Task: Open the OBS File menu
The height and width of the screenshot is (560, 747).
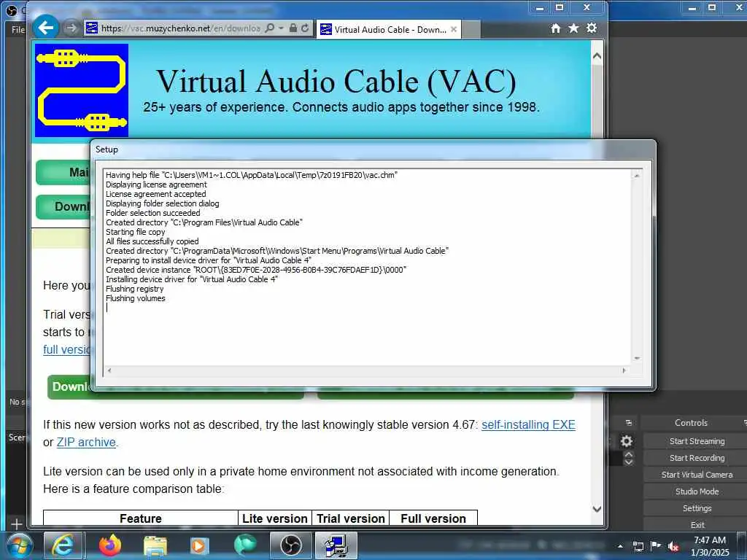Action: point(18,29)
